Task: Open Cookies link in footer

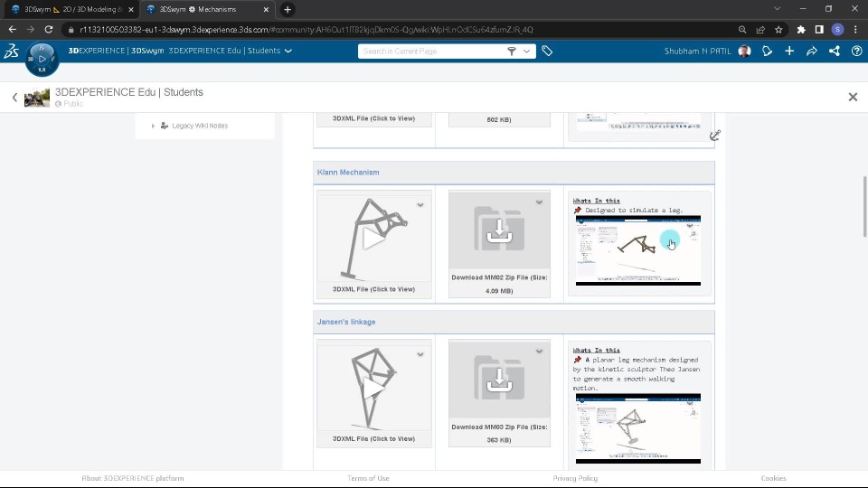Action: pos(773,478)
